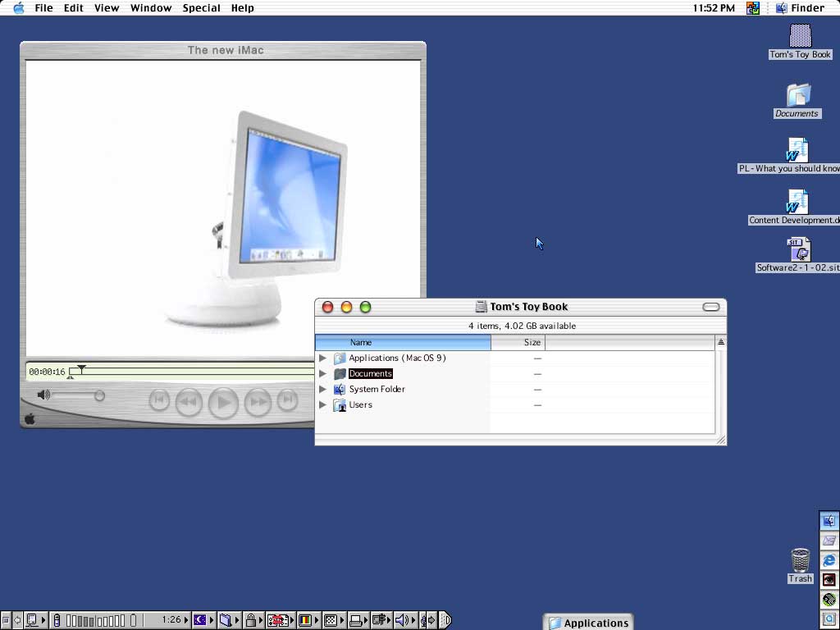
Task: Open the Special menu
Action: point(202,8)
